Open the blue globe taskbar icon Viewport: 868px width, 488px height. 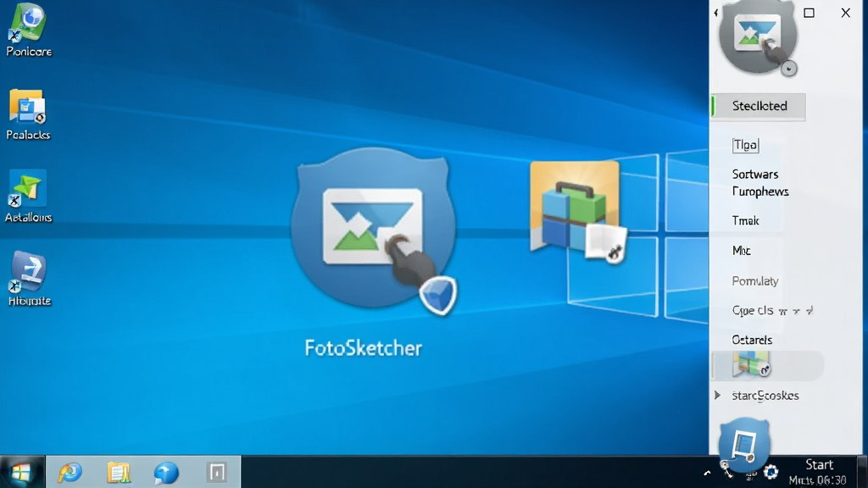166,473
